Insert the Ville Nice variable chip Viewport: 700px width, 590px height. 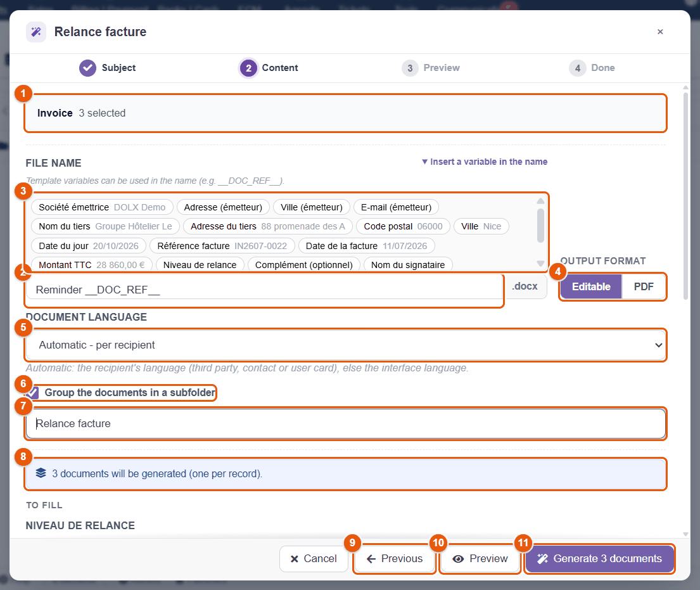coord(481,226)
